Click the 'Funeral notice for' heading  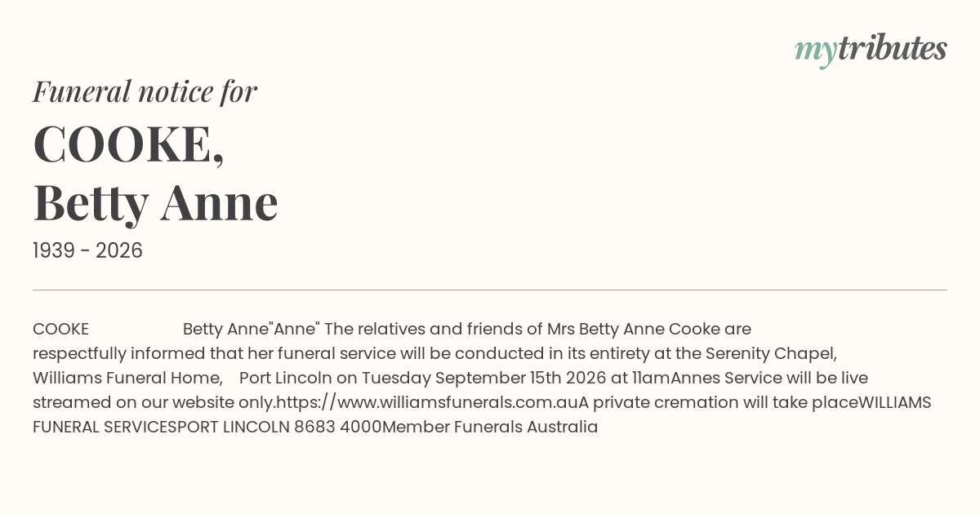tap(145, 91)
